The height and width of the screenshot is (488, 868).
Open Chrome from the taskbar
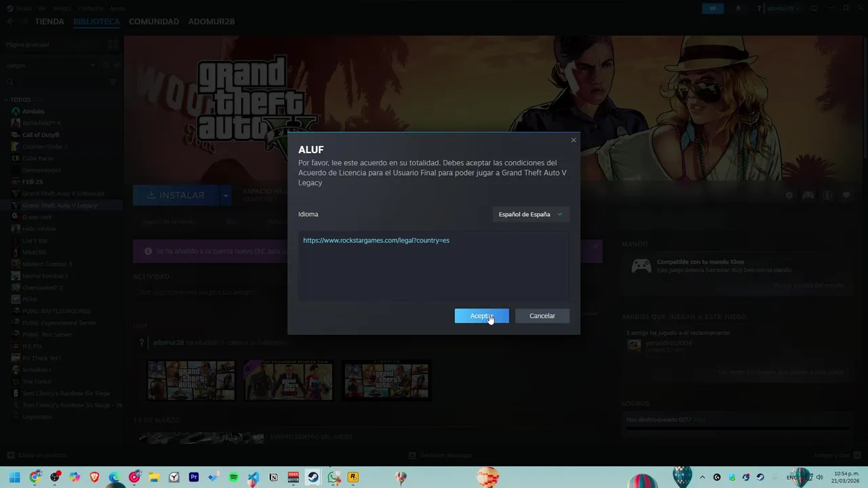pos(35,477)
